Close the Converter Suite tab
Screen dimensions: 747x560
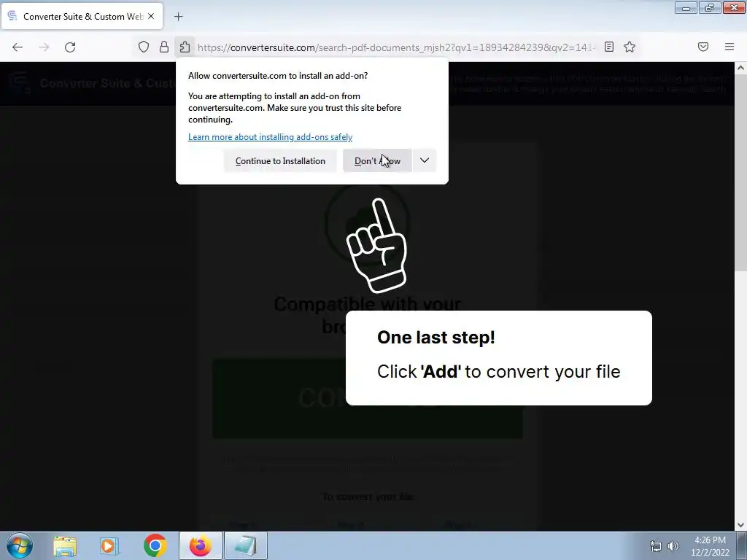pyautogui.click(x=151, y=16)
